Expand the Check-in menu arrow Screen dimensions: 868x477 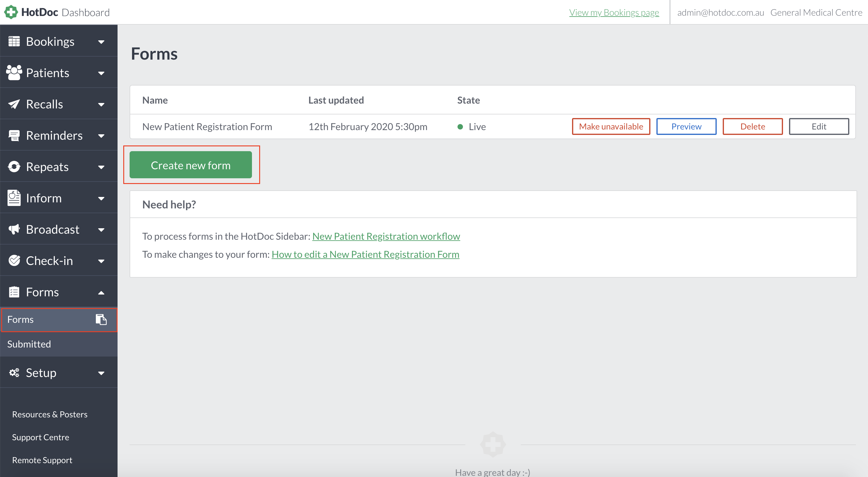click(101, 261)
